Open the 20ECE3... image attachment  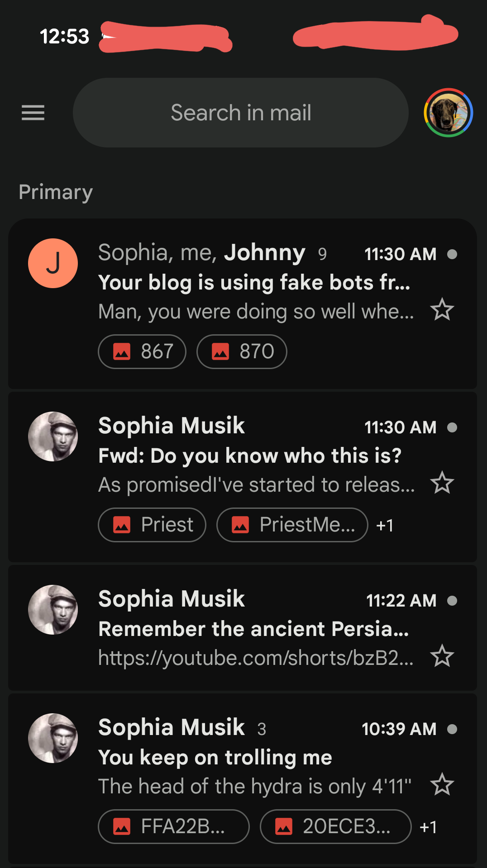(x=335, y=826)
